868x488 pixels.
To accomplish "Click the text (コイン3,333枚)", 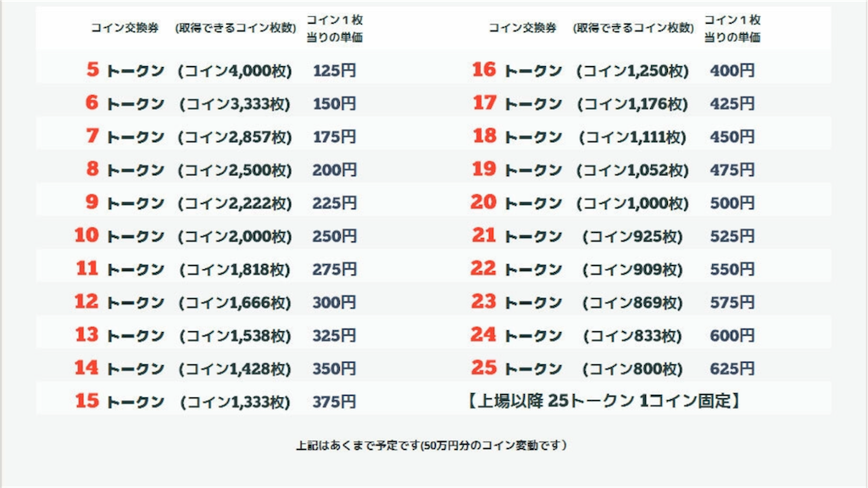I will [x=235, y=104].
